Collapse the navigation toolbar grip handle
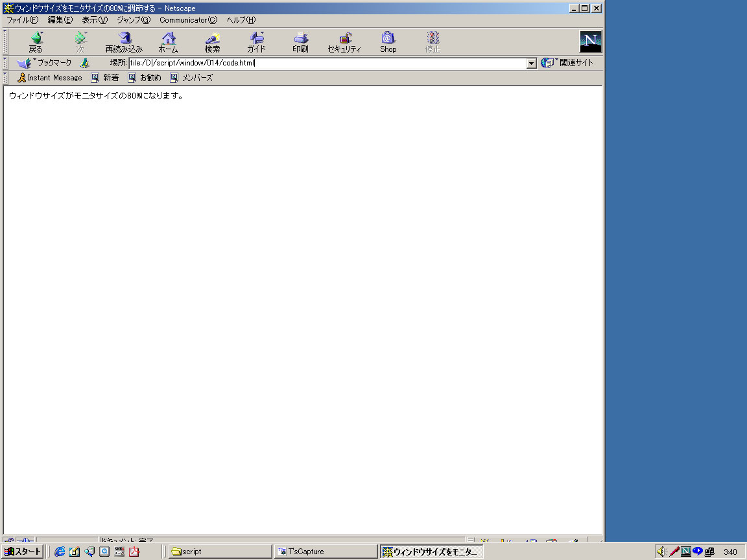747x560 pixels. click(x=5, y=42)
